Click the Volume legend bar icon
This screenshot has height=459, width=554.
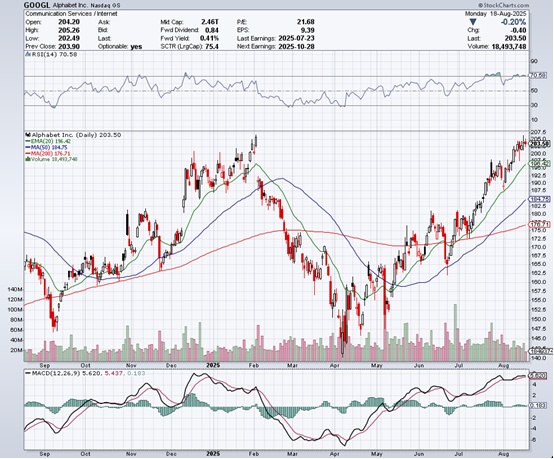[27, 159]
